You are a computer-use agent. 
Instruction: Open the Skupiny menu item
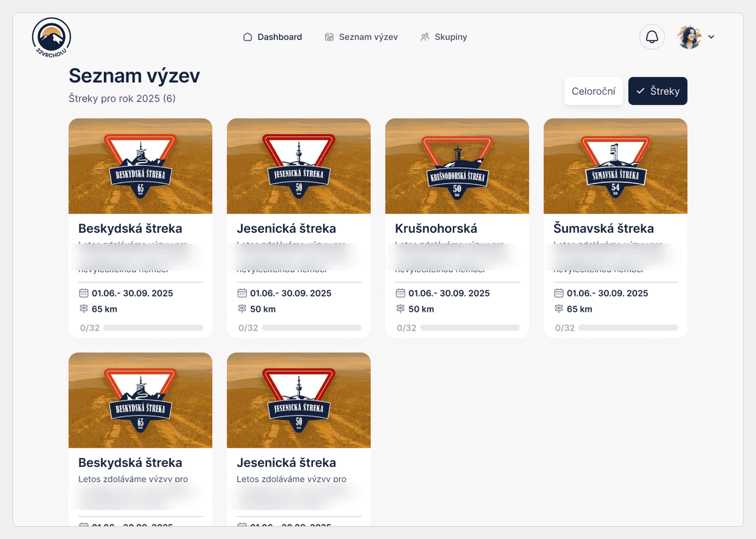[x=444, y=37]
